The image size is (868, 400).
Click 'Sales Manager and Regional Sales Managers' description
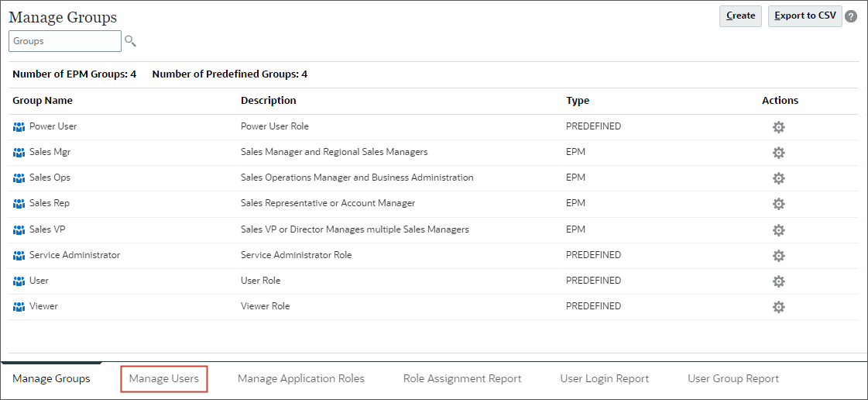point(335,152)
